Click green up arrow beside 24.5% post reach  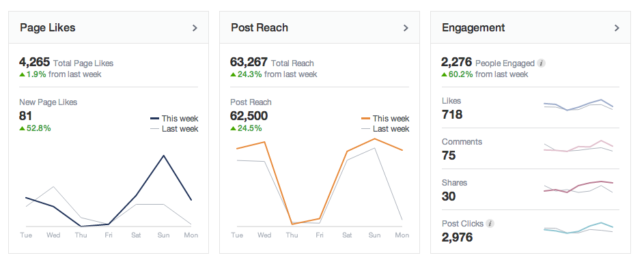point(234,128)
